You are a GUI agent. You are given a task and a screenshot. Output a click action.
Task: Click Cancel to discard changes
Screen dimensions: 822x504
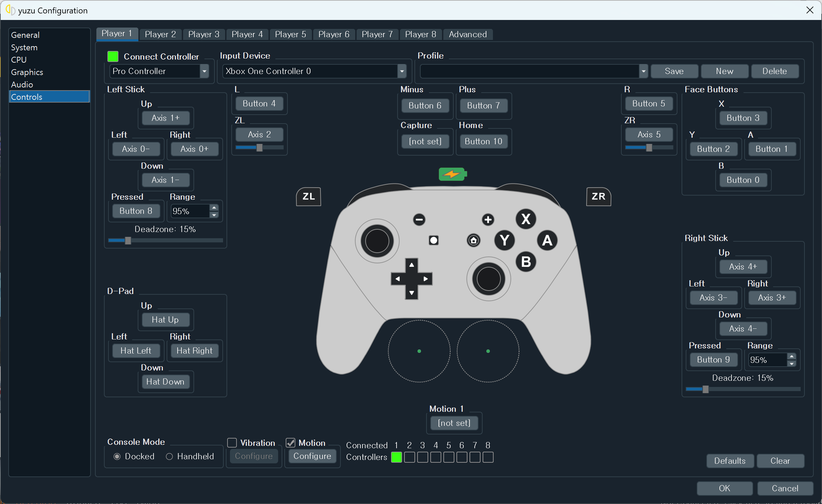[785, 489]
